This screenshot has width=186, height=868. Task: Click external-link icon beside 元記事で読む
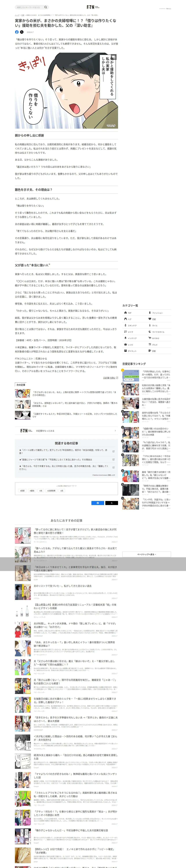117,378
